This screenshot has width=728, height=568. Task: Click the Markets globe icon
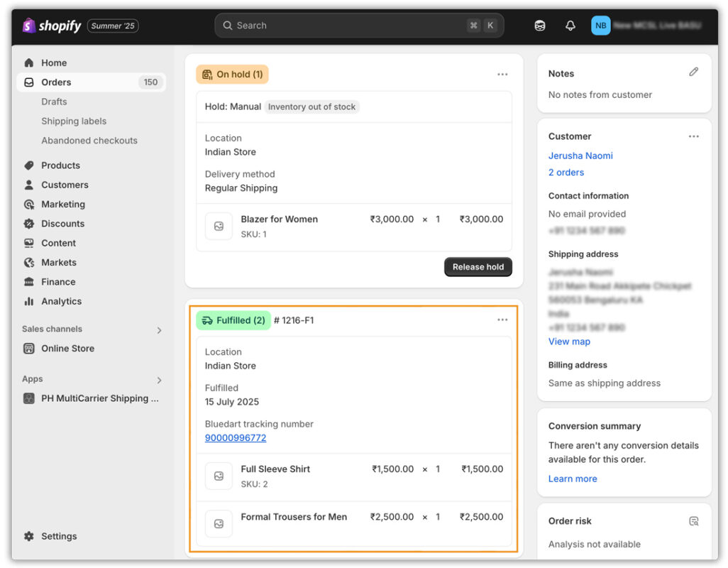[29, 263]
